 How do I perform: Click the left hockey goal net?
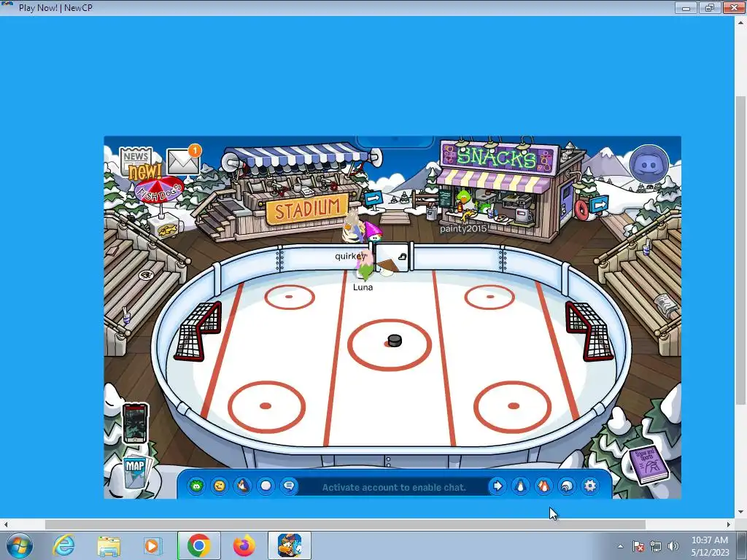[198, 331]
